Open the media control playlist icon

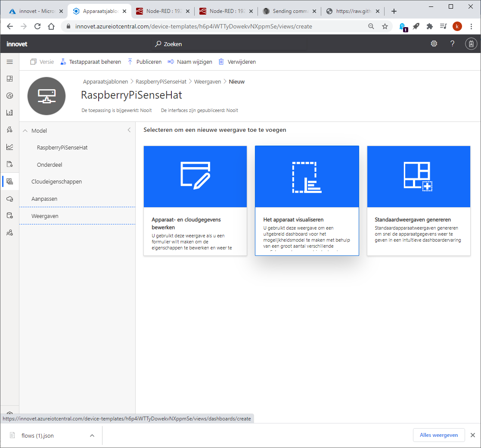[443, 26]
